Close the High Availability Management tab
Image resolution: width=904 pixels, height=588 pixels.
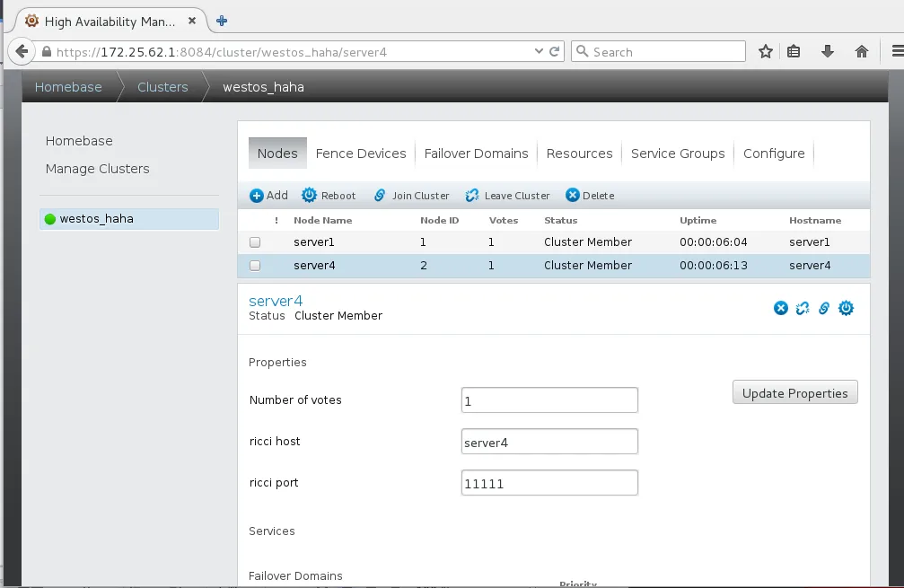click(192, 21)
